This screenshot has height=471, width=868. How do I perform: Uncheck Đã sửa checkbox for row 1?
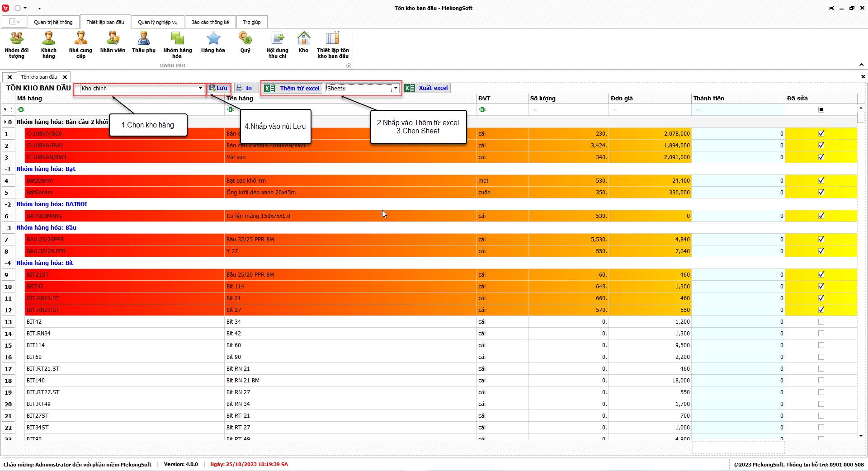(x=821, y=133)
